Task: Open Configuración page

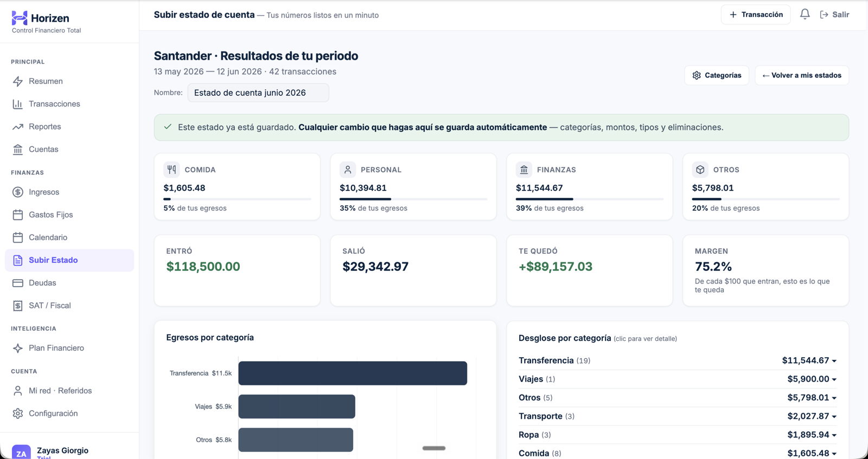Action: coord(69,413)
